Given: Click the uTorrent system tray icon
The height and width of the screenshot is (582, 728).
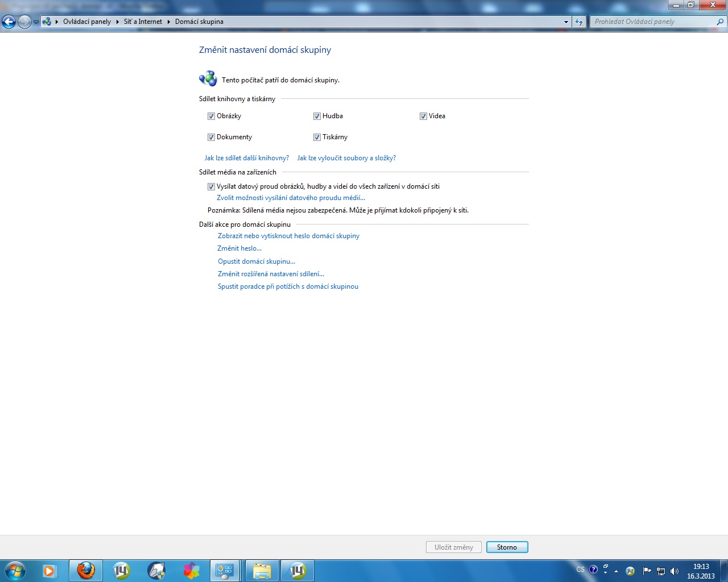Looking at the screenshot, I should coord(630,571).
